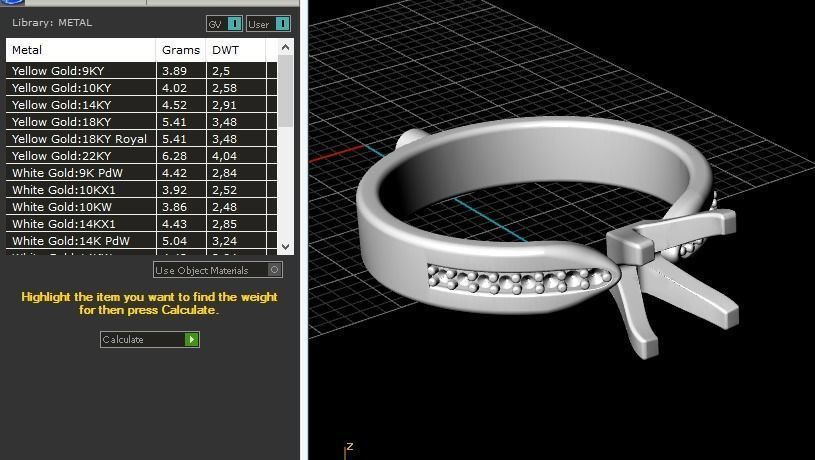
Task: Click DWT value 2,58
Action: tap(224, 88)
